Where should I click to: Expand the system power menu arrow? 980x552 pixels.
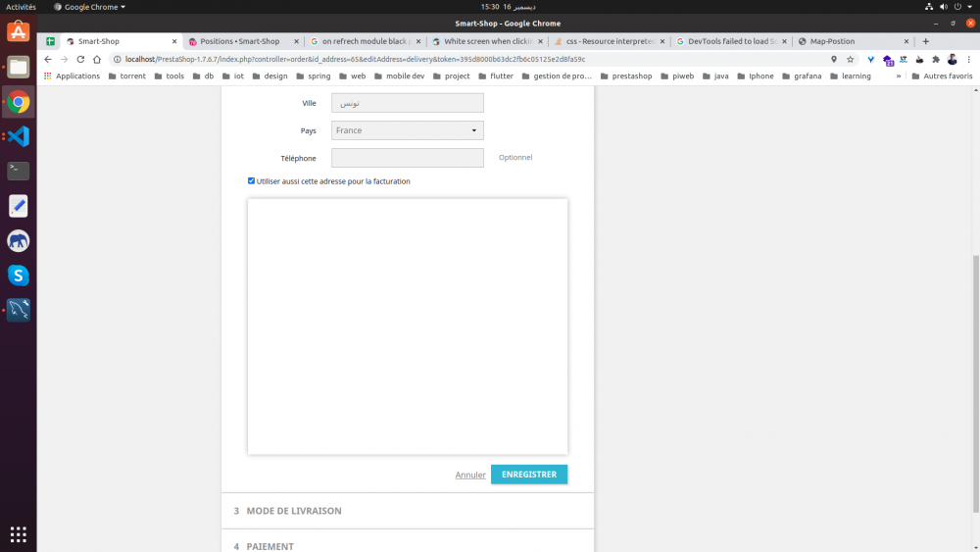[970, 7]
